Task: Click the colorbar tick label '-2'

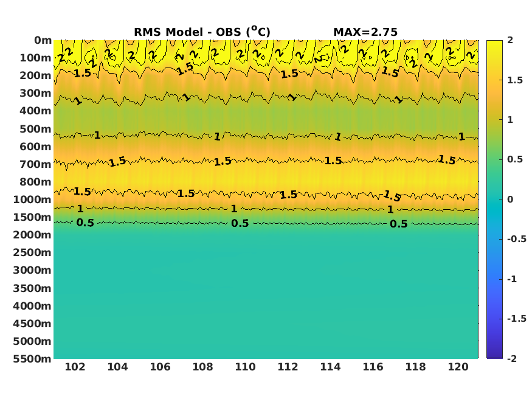Action: pyautogui.click(x=512, y=359)
